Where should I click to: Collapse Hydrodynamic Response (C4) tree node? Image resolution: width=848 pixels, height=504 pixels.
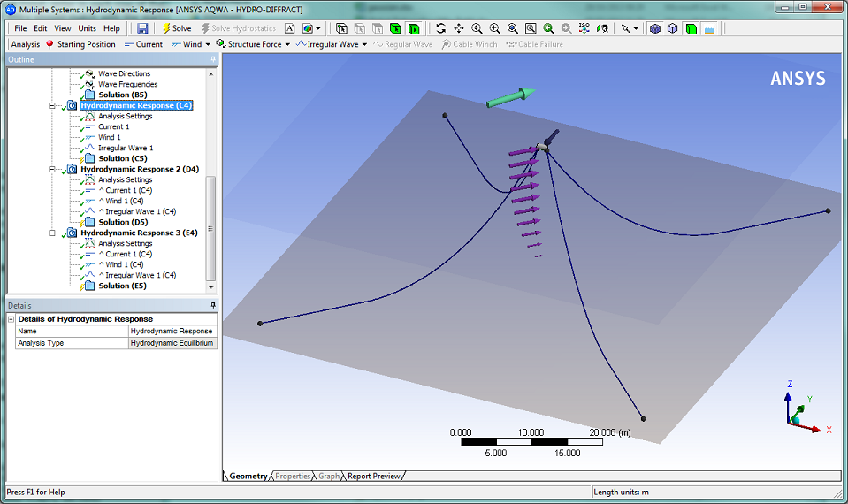tap(52, 105)
